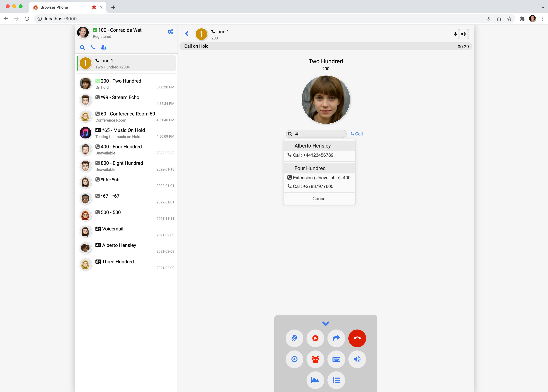Click the blue transfer call arrow
Viewport: 548px width, 392px height.
pos(336,338)
